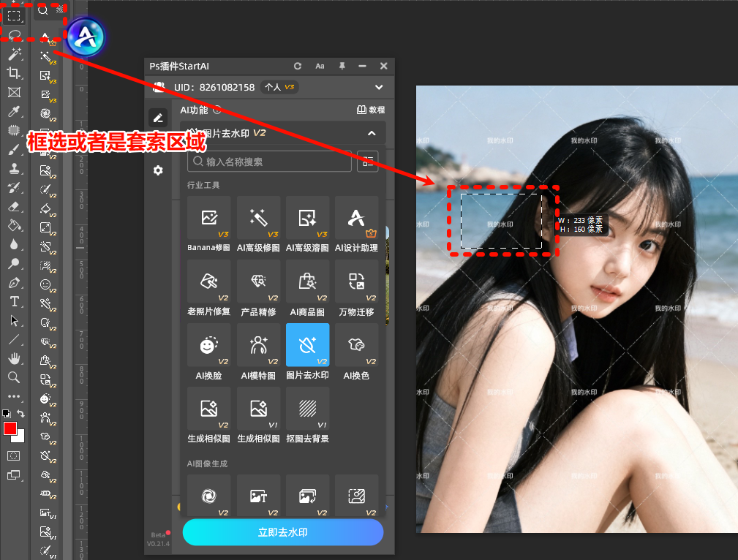This screenshot has width=738, height=560.
Task: Choose the Hand tool
Action: (x=14, y=358)
